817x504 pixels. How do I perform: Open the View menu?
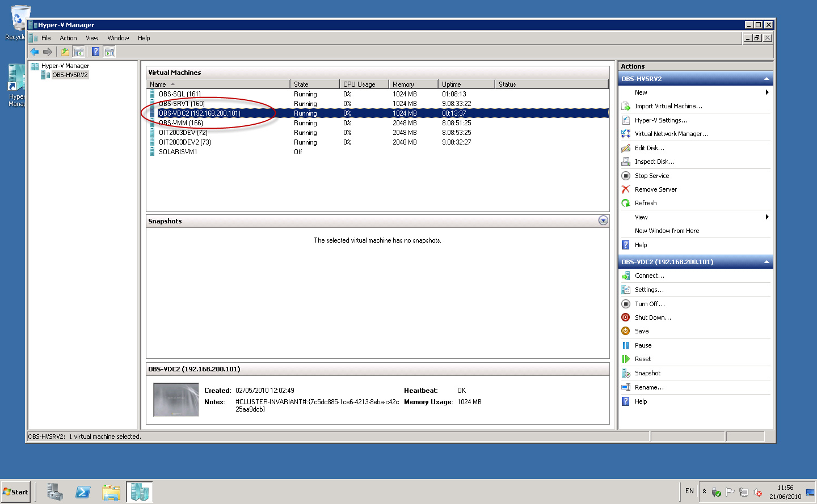point(92,38)
